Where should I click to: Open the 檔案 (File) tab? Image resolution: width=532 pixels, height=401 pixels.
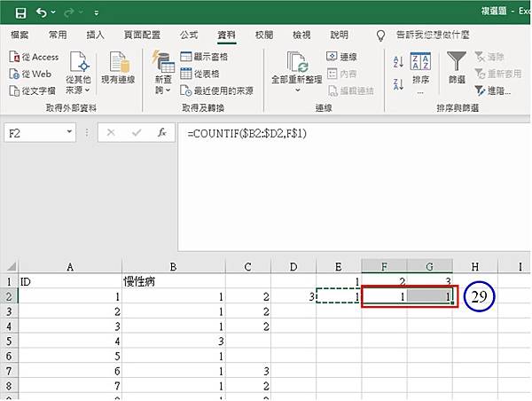coord(20,35)
